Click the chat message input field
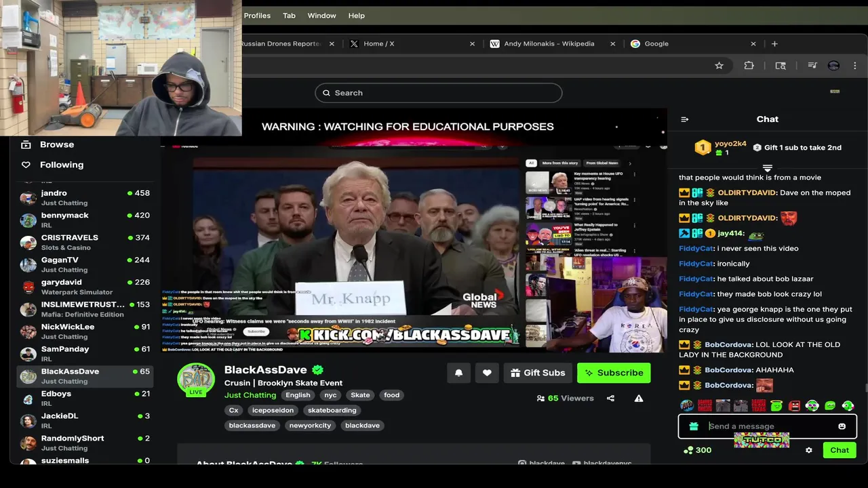The width and height of the screenshot is (868, 488). (x=768, y=426)
